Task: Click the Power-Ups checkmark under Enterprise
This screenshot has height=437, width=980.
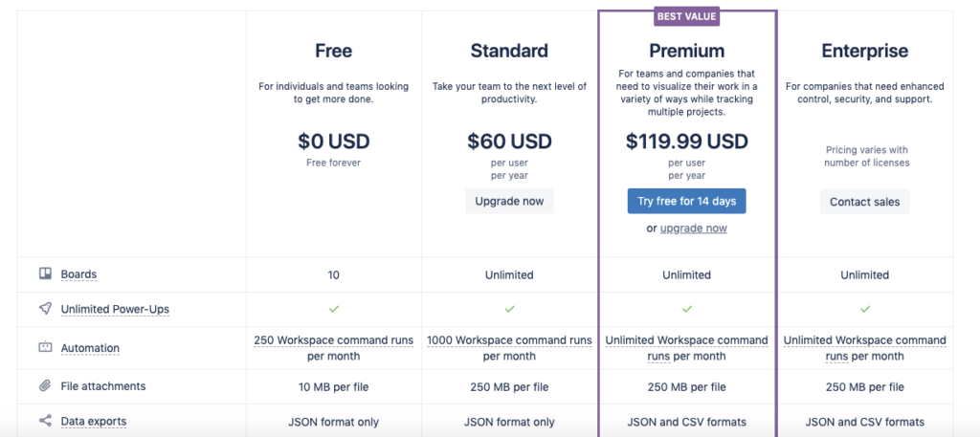Action: point(865,309)
